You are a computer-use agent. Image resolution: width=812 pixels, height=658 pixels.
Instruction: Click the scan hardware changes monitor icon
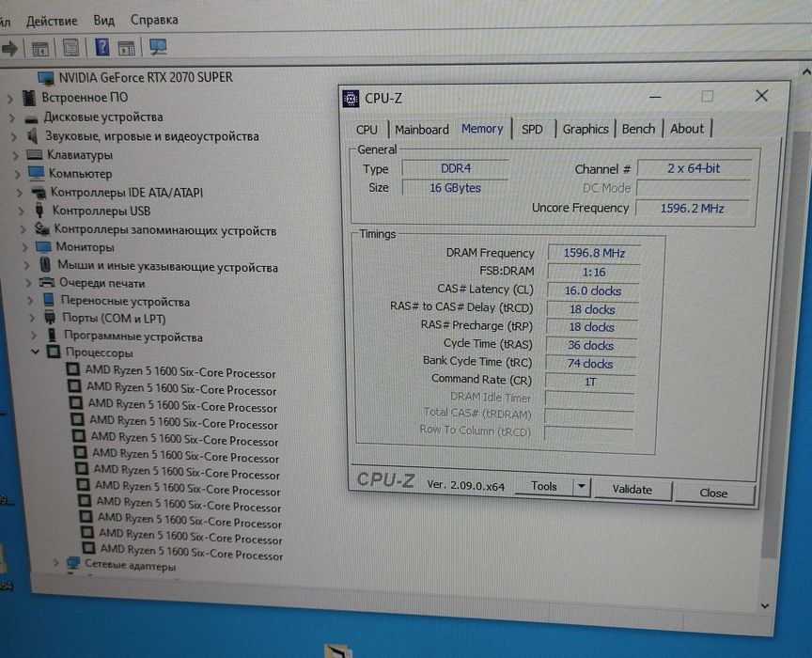158,47
